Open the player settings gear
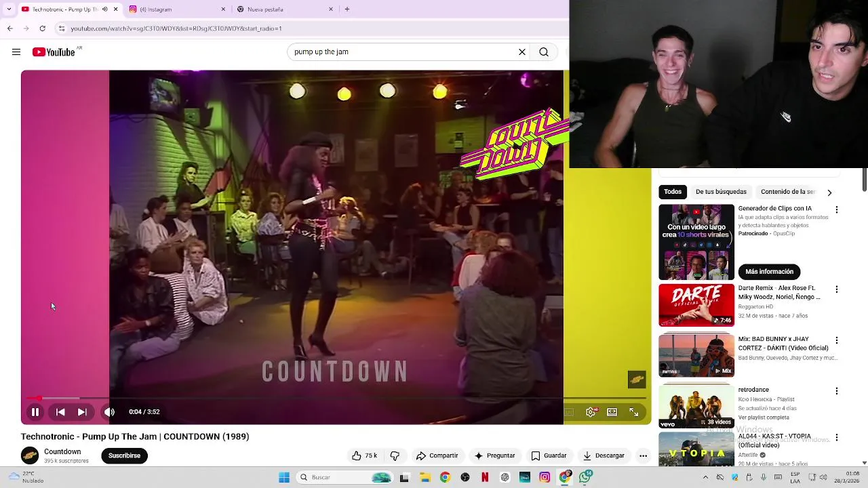This screenshot has height=488, width=868. pyautogui.click(x=591, y=411)
